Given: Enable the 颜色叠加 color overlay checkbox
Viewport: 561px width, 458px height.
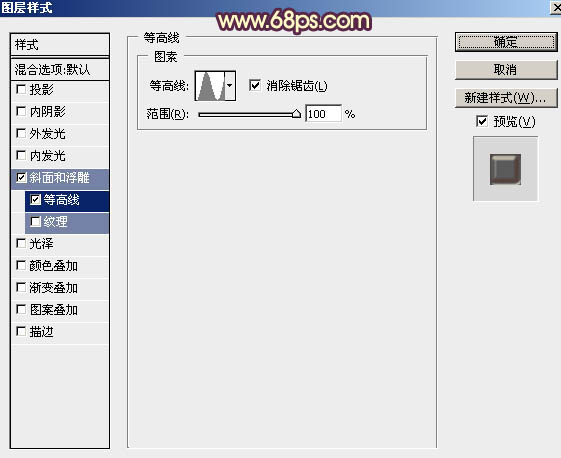Looking at the screenshot, I should click(x=21, y=265).
